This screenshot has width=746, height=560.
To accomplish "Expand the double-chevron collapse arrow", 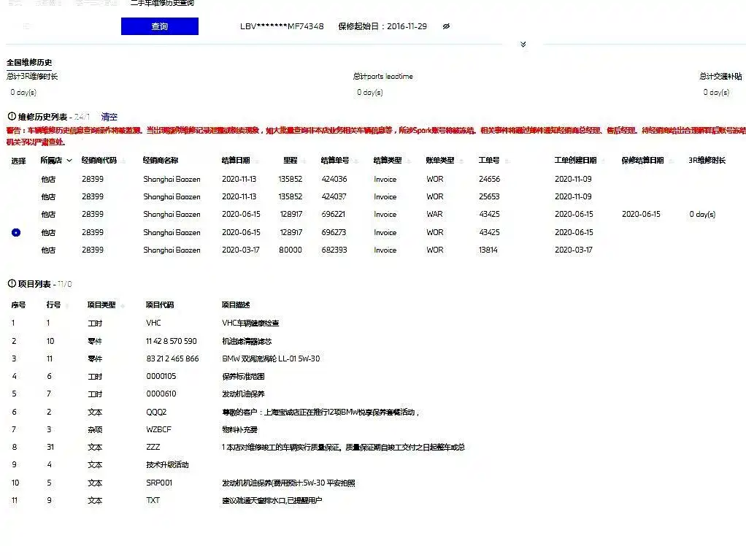I will coord(523,45).
